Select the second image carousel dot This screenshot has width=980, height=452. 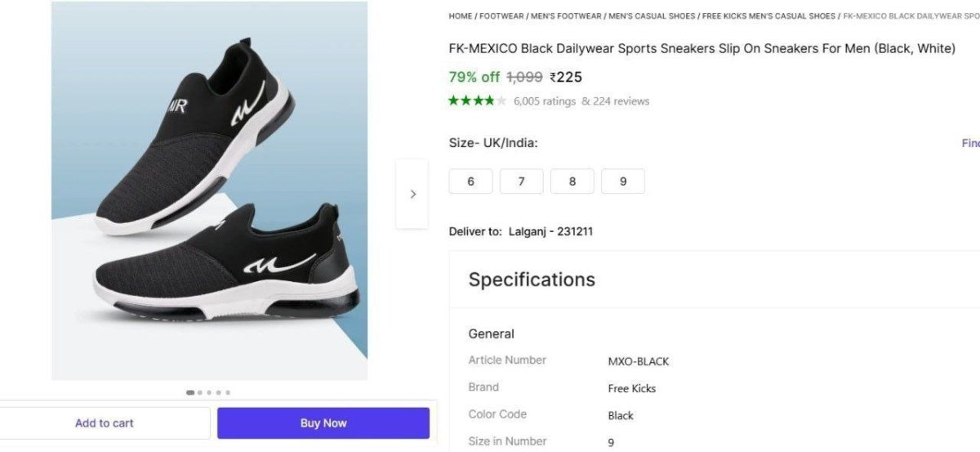tap(200, 392)
